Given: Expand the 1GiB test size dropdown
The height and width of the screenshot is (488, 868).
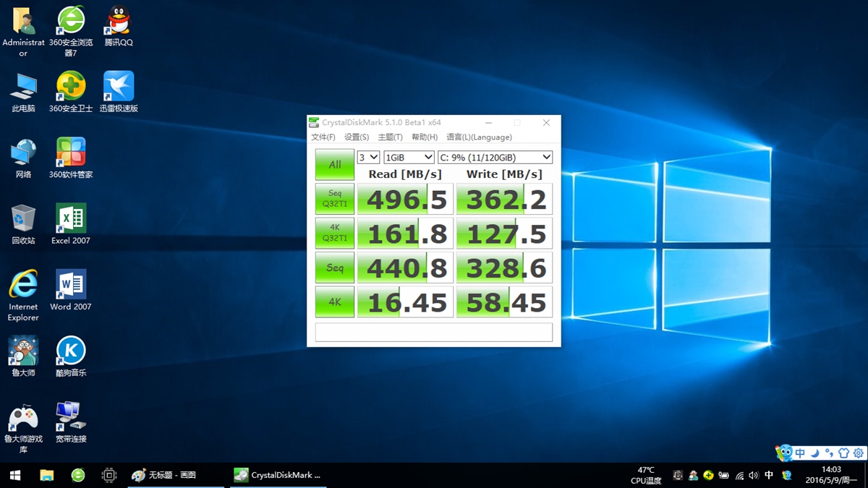Looking at the screenshot, I should tap(409, 157).
